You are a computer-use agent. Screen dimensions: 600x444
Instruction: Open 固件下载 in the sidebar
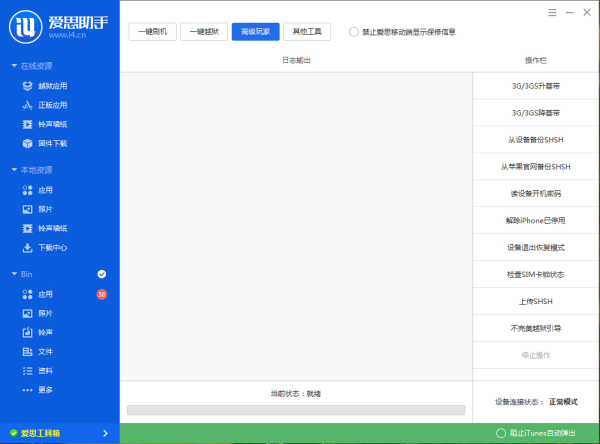(x=52, y=143)
